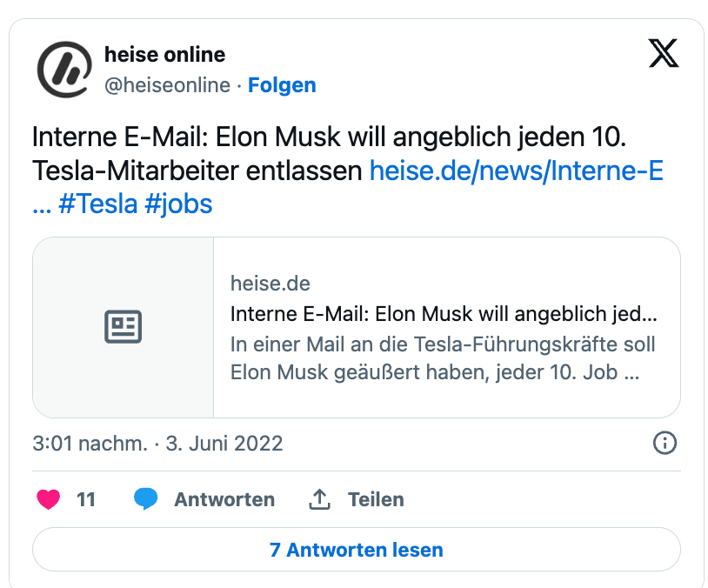Click the heise online profile avatar
The width and height of the screenshot is (708, 588).
(x=63, y=70)
